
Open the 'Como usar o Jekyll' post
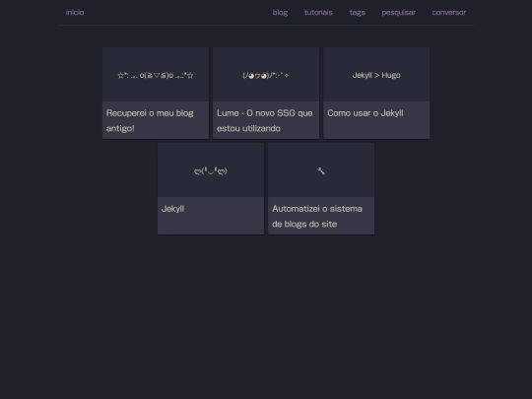(366, 113)
